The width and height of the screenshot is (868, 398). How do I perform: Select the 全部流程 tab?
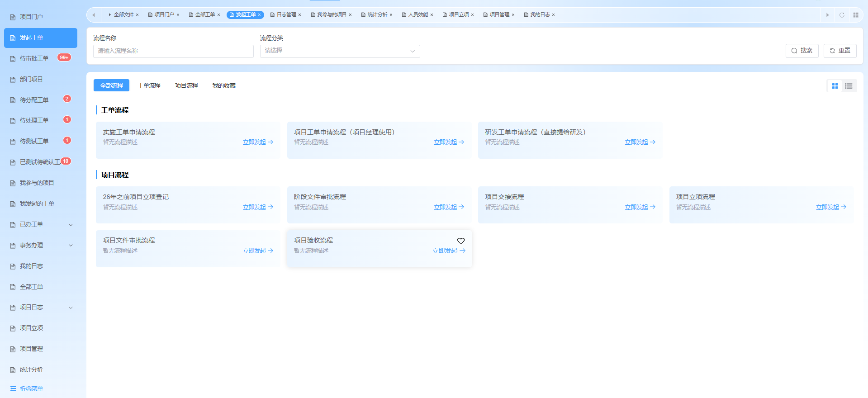tap(111, 85)
